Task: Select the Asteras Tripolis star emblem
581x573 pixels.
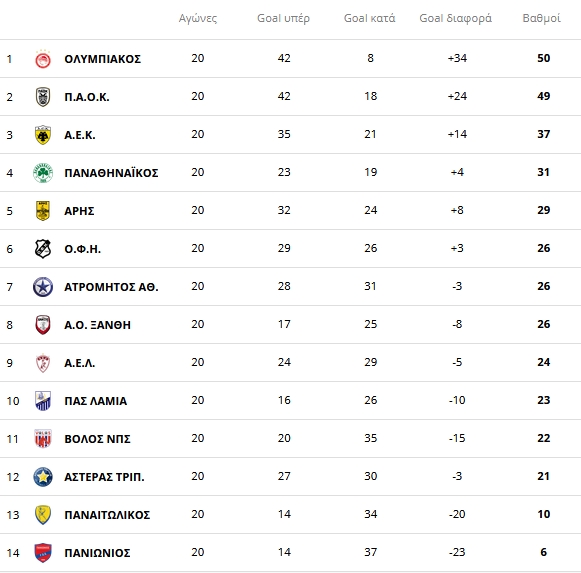Action: (43, 477)
